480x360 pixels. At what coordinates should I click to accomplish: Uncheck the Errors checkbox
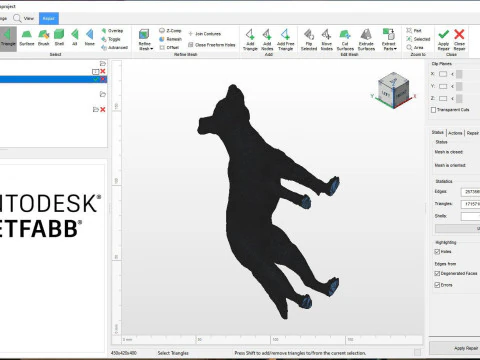[437, 285]
